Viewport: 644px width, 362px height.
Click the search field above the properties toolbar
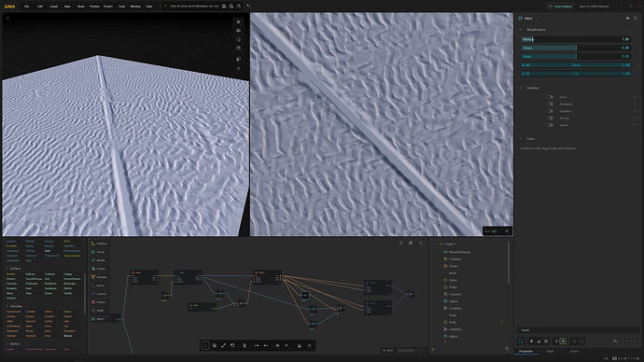(577, 330)
